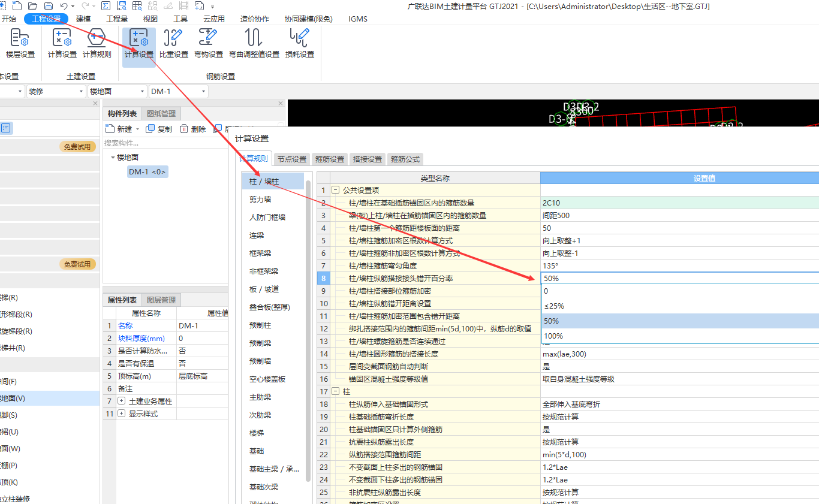Select ≤25% in the open percentage list
The width and height of the screenshot is (819, 504).
679,306
